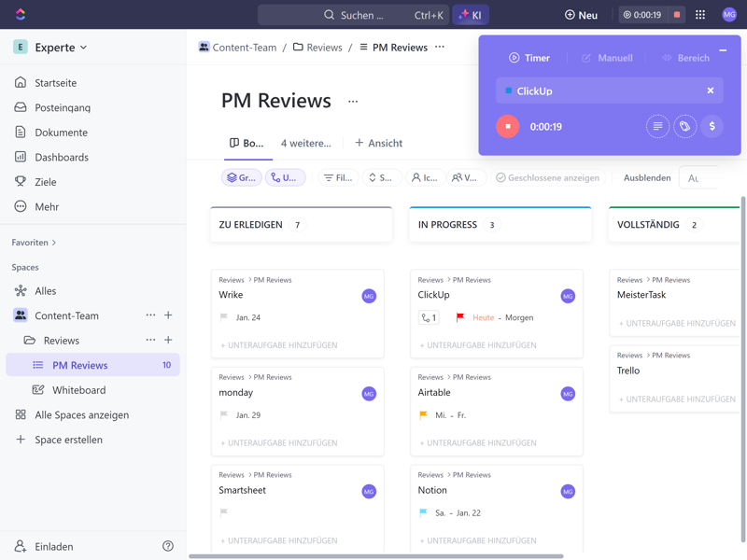Open the timer notes description icon
This screenshot has height=560, width=747.
(x=657, y=126)
